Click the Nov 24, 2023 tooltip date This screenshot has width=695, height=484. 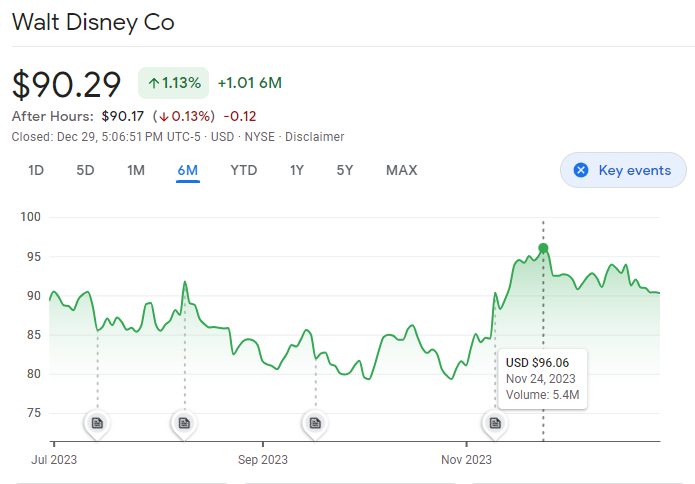pos(540,379)
